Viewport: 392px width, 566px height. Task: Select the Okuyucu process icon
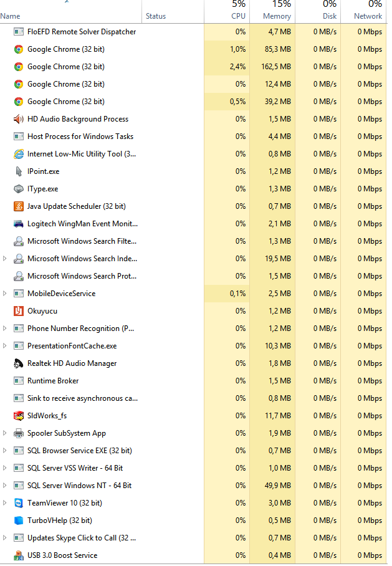click(19, 311)
